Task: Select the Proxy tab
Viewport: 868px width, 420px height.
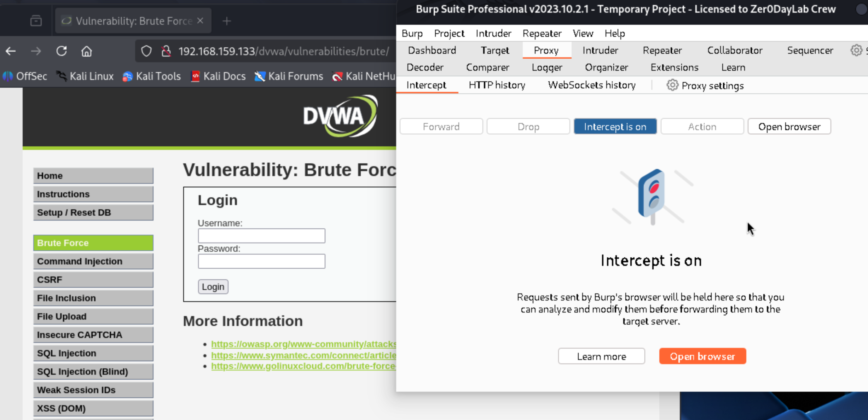Action: point(546,50)
